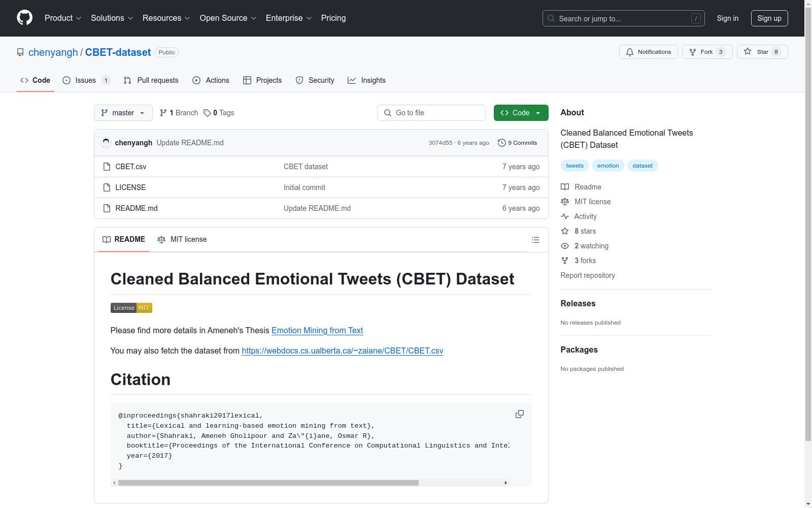Click the CBET.csv file icon

pos(107,167)
